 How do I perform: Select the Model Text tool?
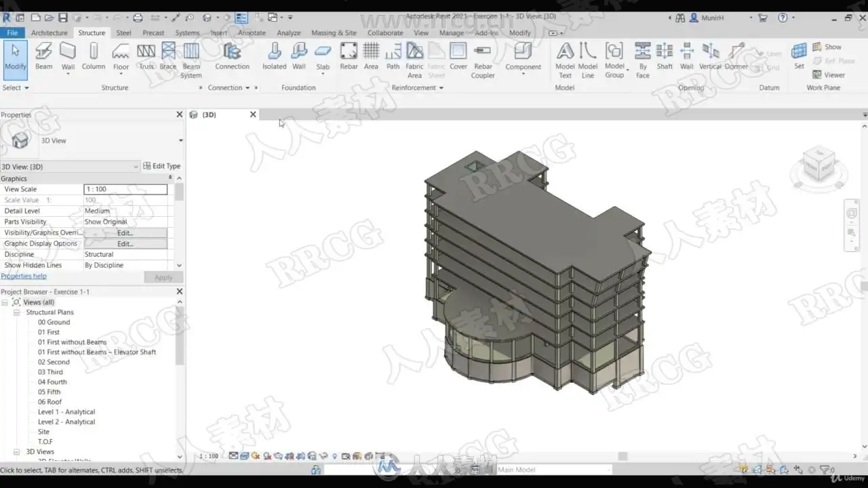pyautogui.click(x=565, y=60)
